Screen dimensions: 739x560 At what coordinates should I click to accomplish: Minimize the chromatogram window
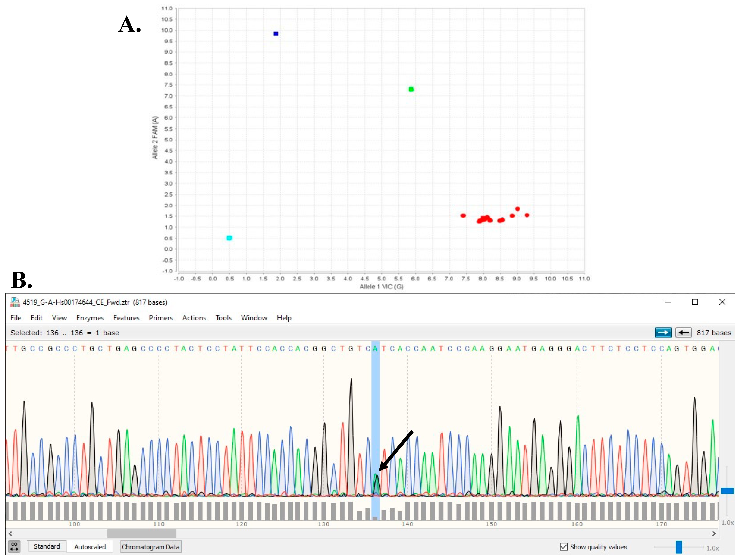point(668,302)
